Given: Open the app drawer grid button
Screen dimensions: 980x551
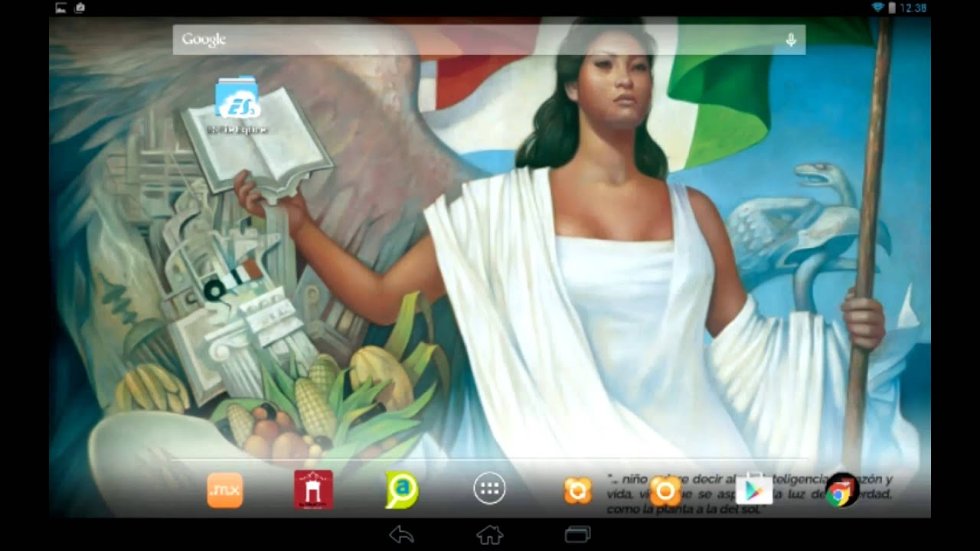Looking at the screenshot, I should tap(489, 490).
